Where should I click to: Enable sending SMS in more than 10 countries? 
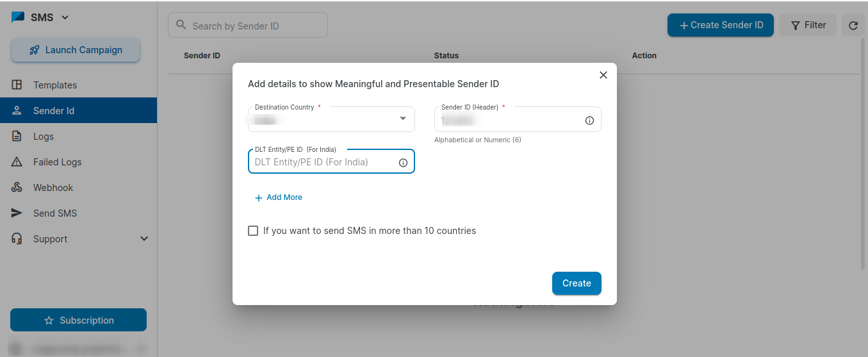tap(253, 231)
